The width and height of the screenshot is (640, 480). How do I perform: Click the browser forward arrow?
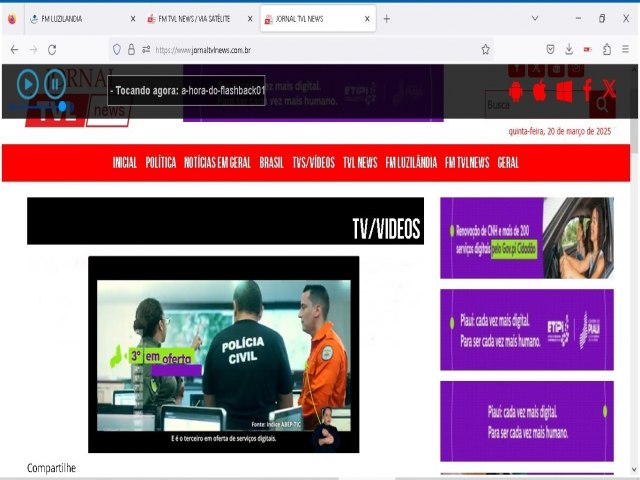coord(33,50)
